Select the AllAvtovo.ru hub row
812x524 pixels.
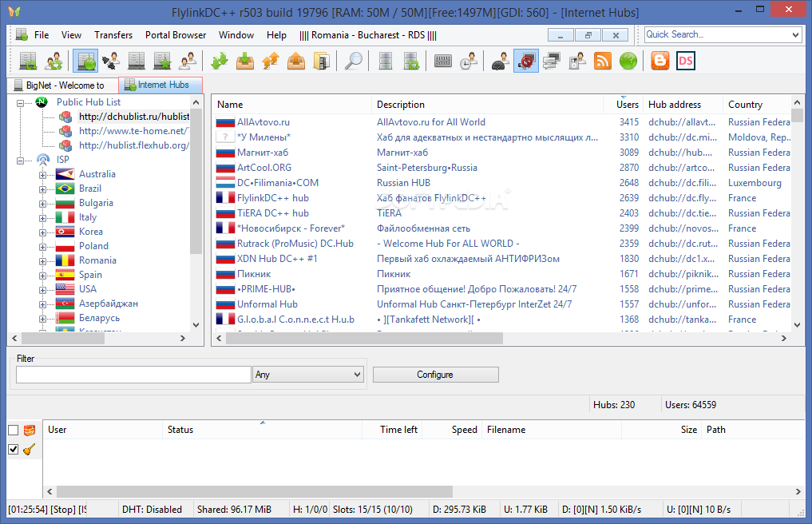(502, 122)
